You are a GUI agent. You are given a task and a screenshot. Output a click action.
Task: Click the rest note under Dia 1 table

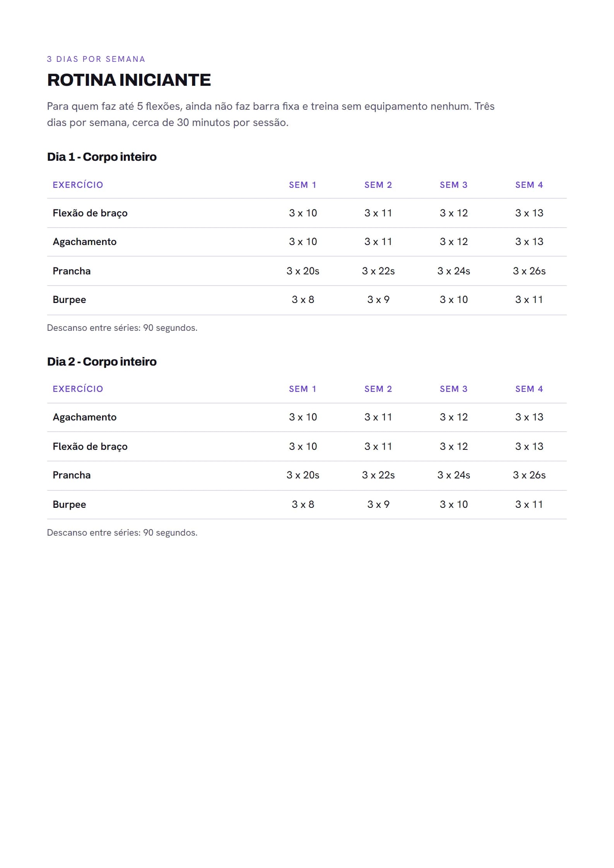pyautogui.click(x=122, y=328)
